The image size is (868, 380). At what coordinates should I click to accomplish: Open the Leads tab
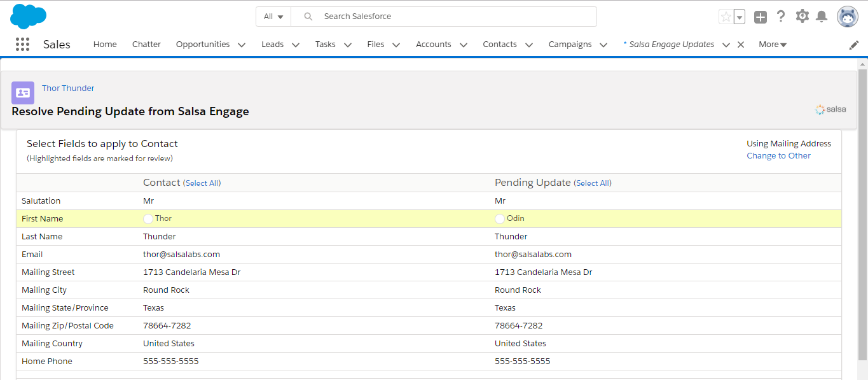[273, 45]
